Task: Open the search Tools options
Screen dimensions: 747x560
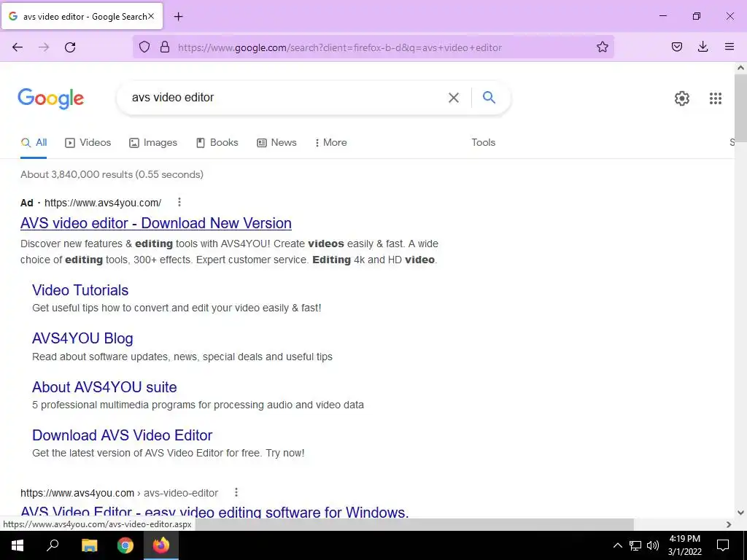Action: coord(483,142)
